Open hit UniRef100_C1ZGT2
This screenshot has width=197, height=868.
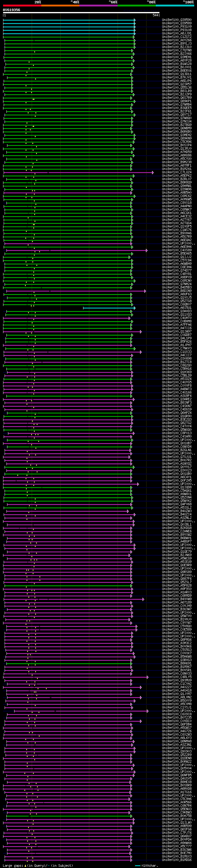click(x=177, y=37)
